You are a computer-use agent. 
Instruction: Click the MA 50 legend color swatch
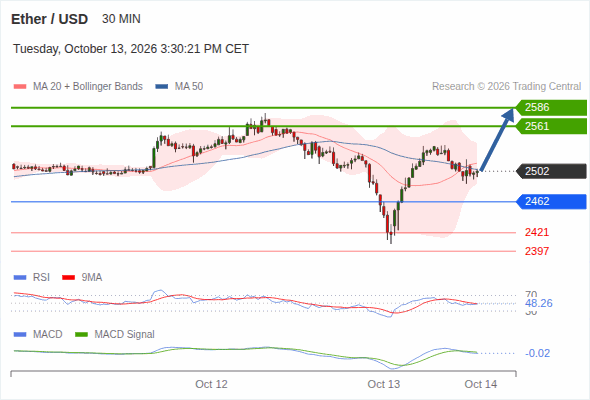coord(162,87)
